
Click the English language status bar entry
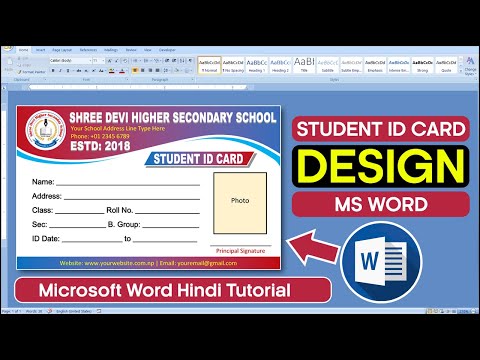(74, 311)
